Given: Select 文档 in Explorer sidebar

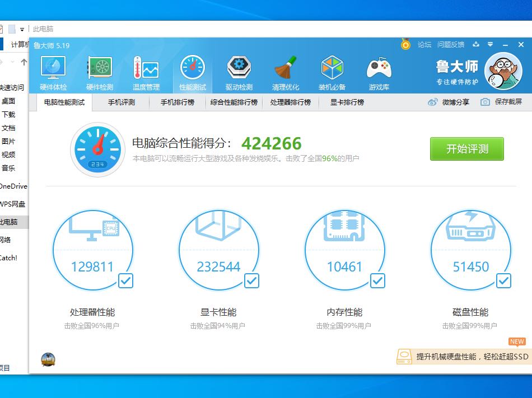Looking at the screenshot, I should coord(8,128).
